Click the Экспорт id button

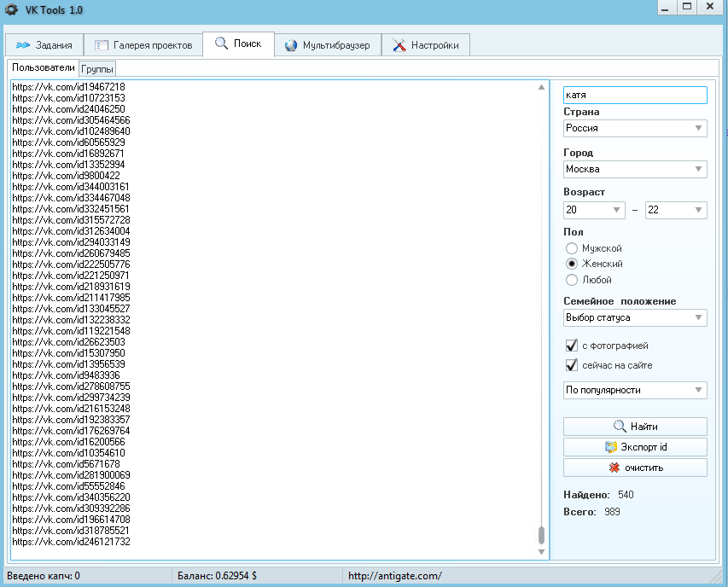[x=635, y=447]
